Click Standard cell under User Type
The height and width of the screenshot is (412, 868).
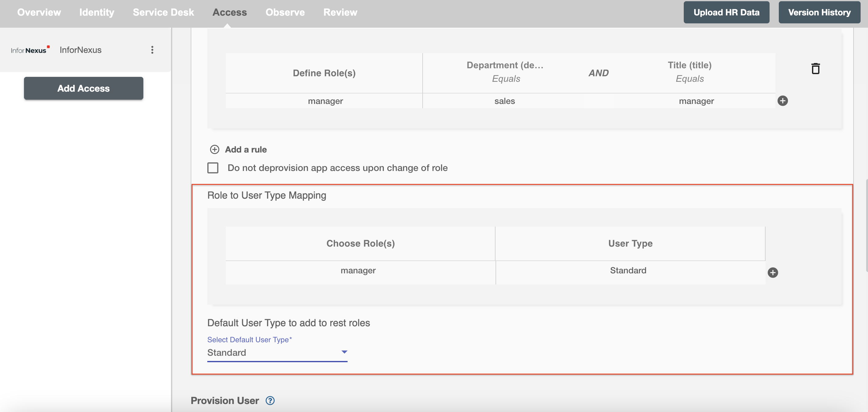coord(631,272)
